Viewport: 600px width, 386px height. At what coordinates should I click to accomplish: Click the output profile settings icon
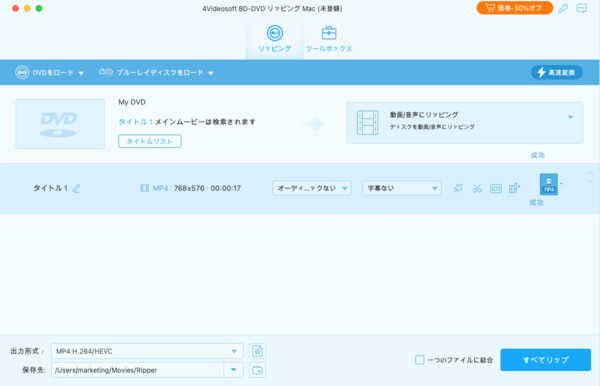258,351
